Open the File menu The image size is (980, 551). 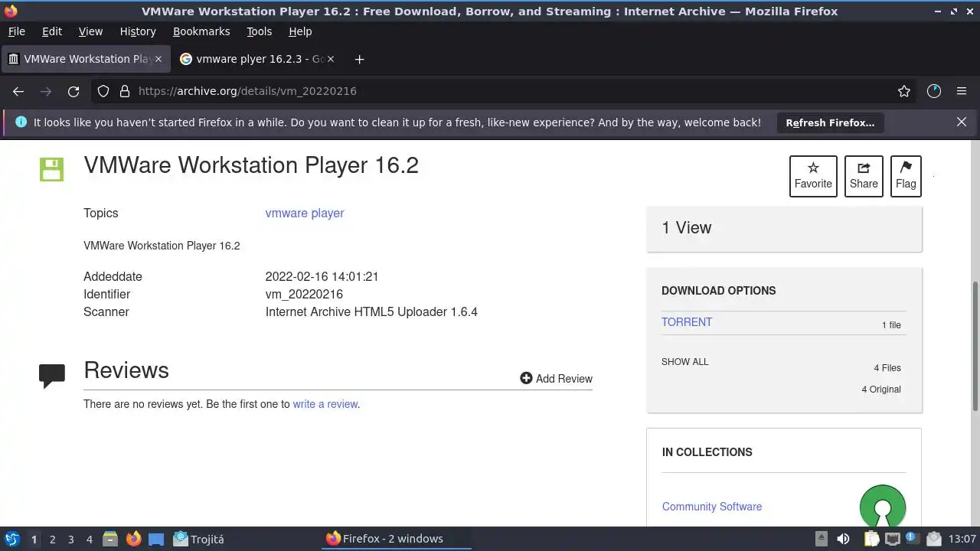[16, 31]
